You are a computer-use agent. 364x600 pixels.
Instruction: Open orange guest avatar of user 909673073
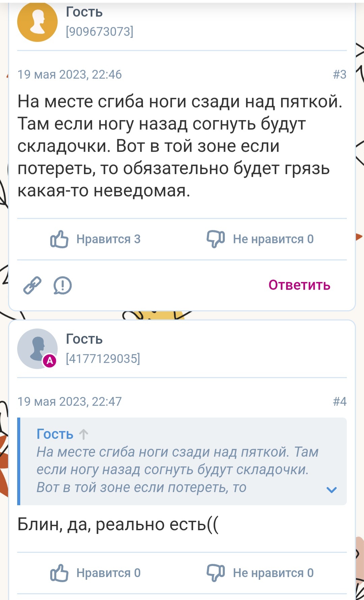pyautogui.click(x=37, y=22)
